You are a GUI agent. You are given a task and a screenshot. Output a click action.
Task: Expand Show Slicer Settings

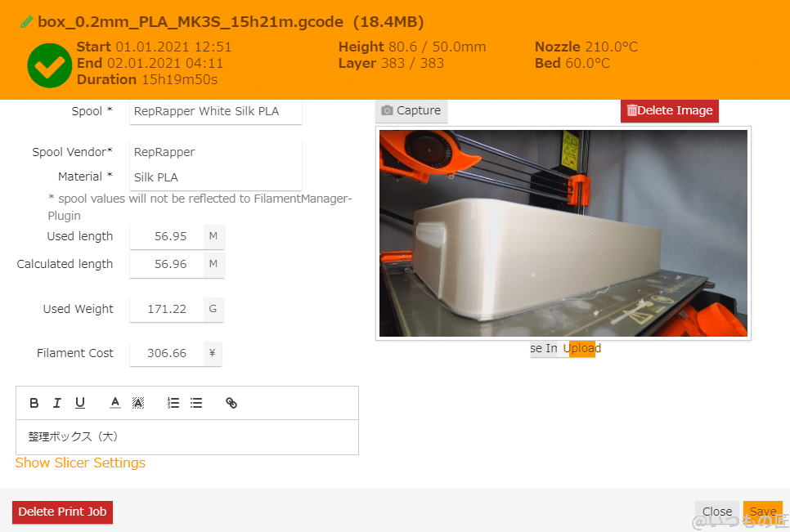[80, 463]
